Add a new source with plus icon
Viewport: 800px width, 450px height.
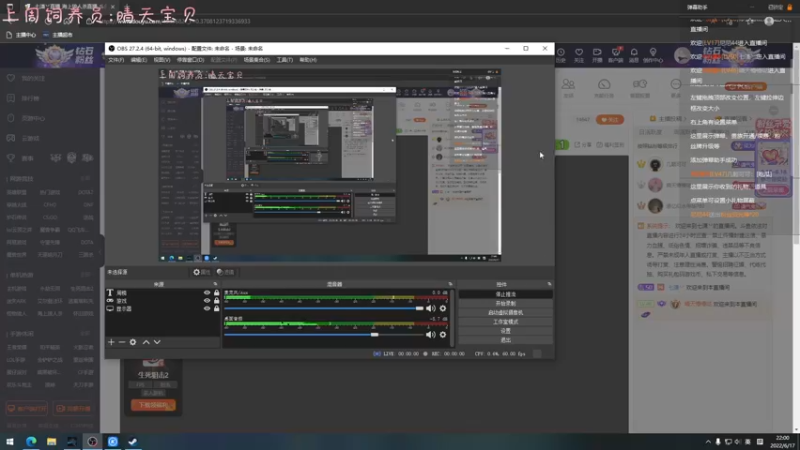(x=111, y=342)
